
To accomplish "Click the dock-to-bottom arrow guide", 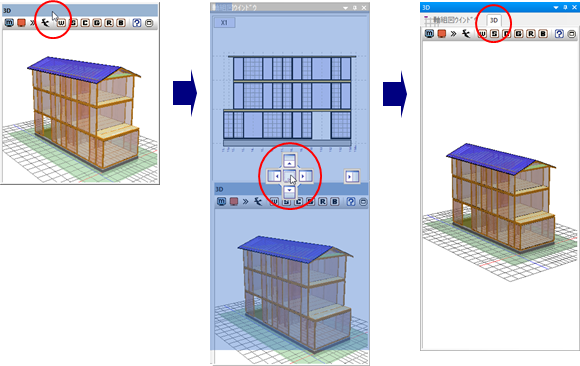I will (290, 192).
